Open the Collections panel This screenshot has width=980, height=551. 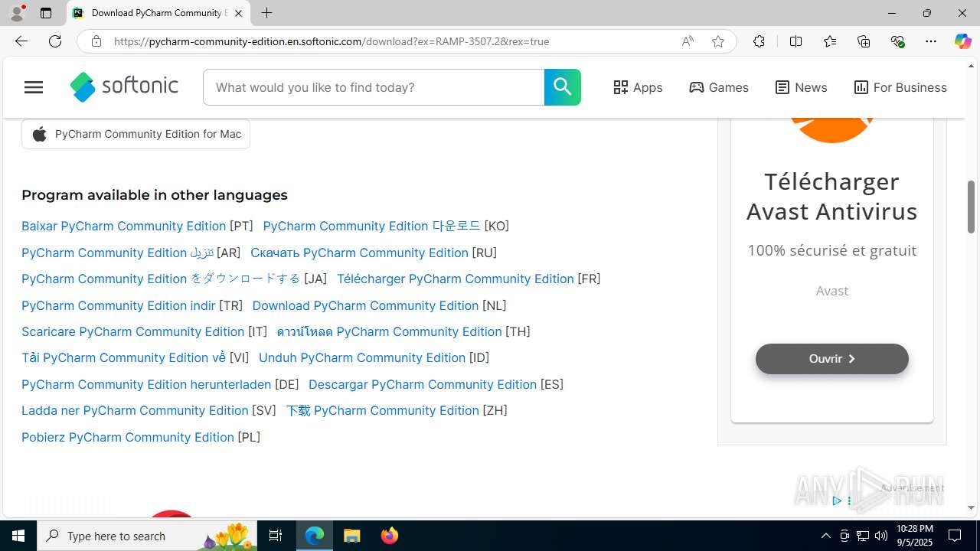[x=864, y=41]
